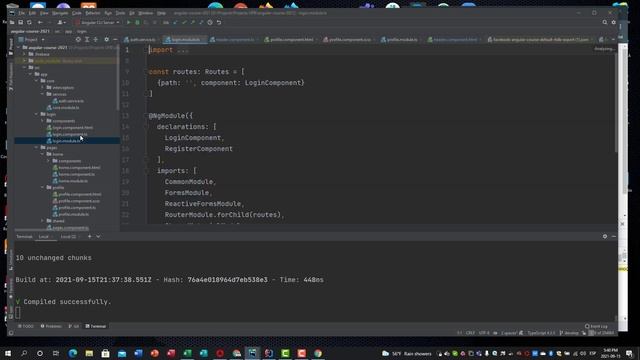Click the editor vertical scrollbar
The image size is (640, 360).
coord(616,102)
